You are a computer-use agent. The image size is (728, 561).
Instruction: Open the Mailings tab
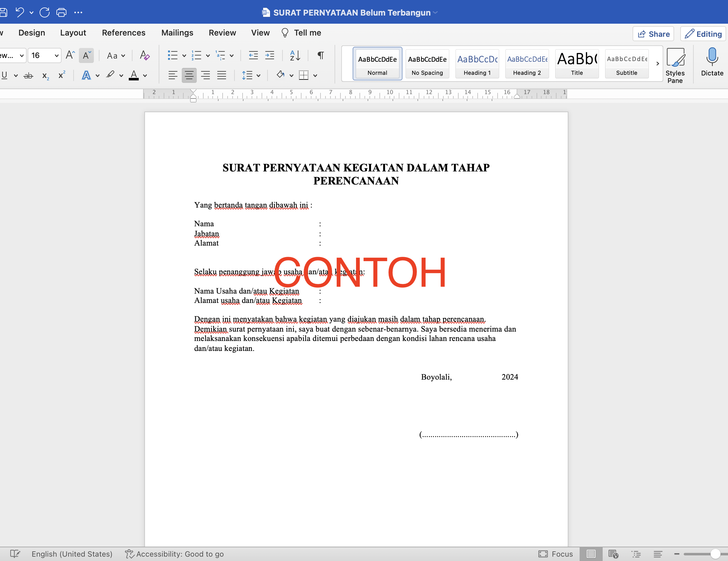pyautogui.click(x=177, y=33)
